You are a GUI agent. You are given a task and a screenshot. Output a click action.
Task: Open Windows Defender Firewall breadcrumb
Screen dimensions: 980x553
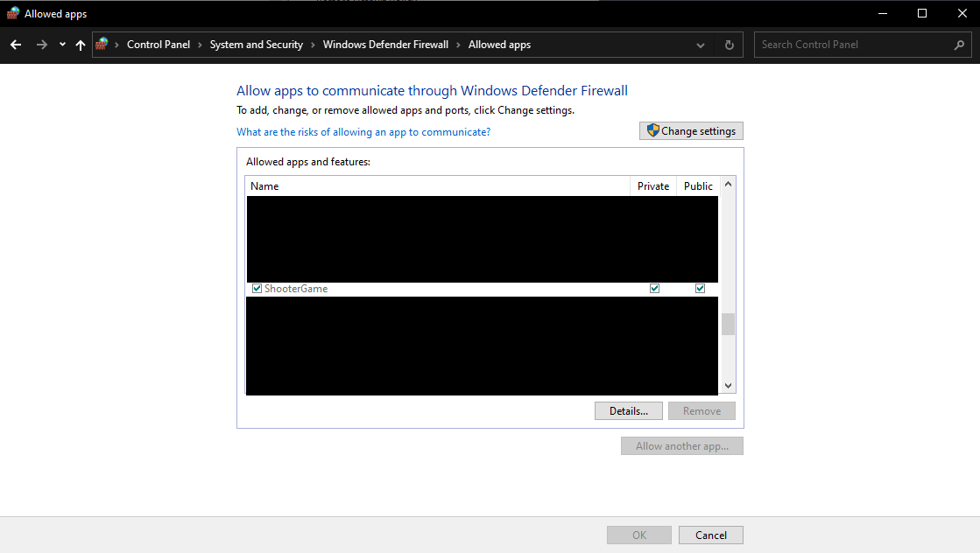pos(385,45)
